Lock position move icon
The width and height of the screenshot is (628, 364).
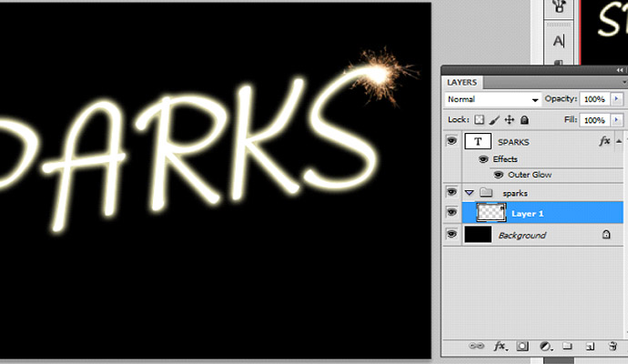[x=509, y=120]
